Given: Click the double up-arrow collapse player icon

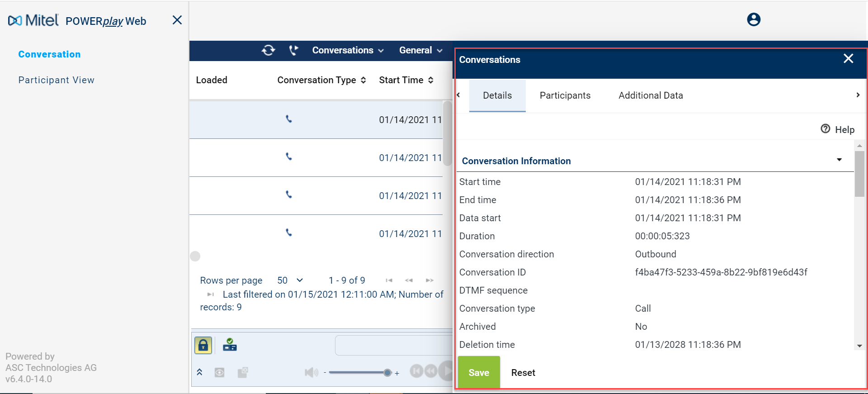Looking at the screenshot, I should coord(199,372).
